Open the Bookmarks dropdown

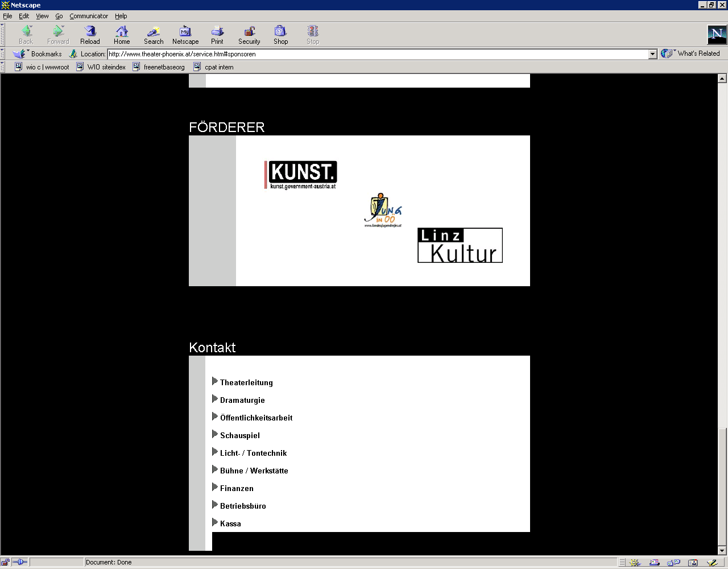point(39,54)
